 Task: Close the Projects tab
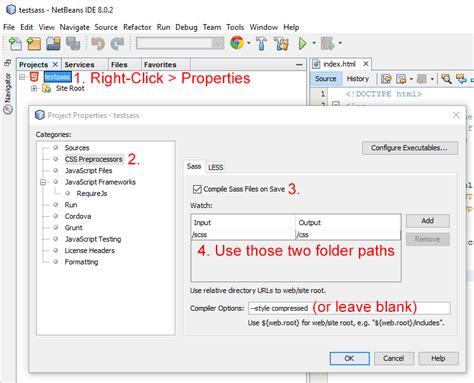click(x=55, y=64)
